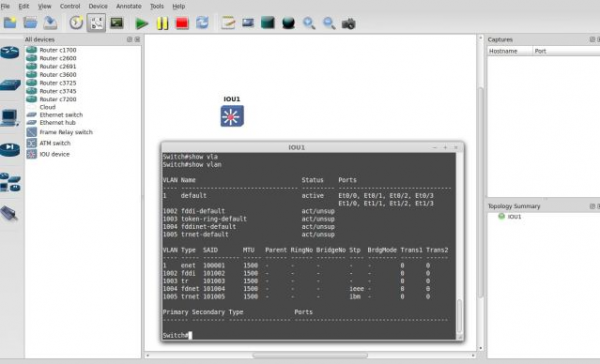Open the Annotate menu
600x364 pixels.
point(129,6)
